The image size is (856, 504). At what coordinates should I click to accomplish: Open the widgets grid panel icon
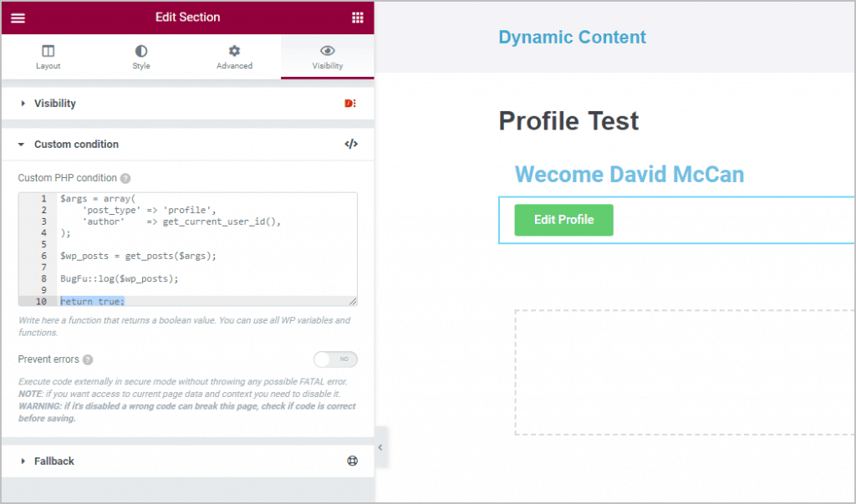[x=358, y=18]
